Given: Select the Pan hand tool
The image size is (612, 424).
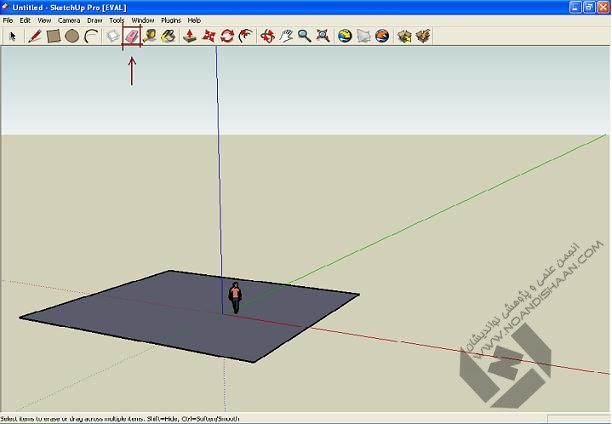Looking at the screenshot, I should pyautogui.click(x=285, y=36).
